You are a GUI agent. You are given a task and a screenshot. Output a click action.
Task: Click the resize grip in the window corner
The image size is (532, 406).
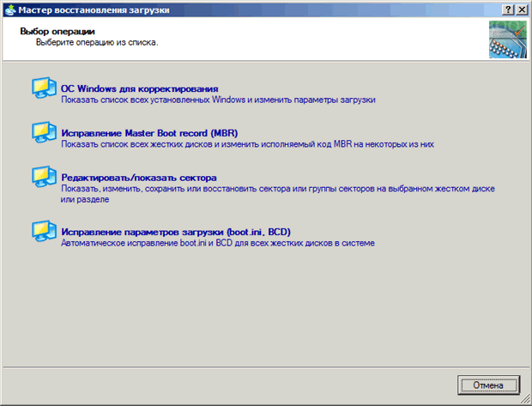coord(525,399)
